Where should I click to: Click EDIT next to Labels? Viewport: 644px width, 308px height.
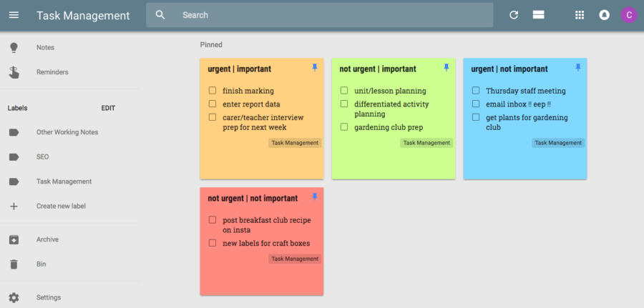(x=108, y=109)
